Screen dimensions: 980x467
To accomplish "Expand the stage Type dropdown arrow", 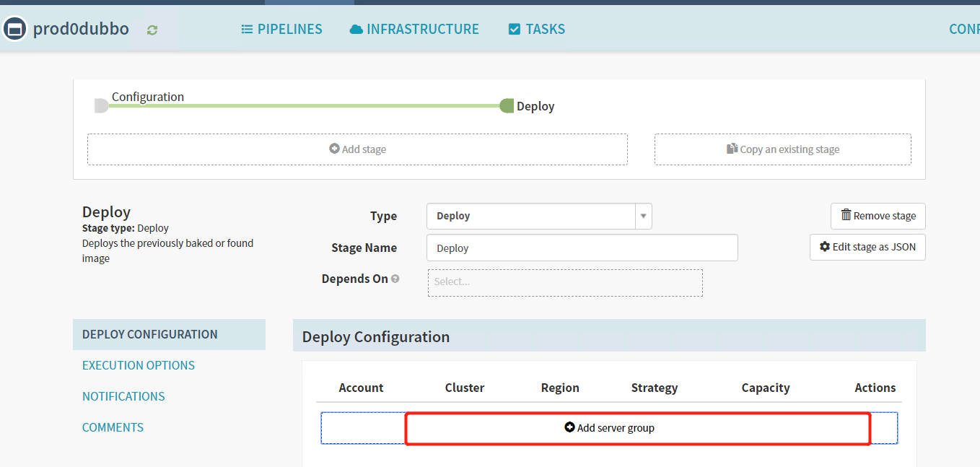I will (643, 216).
